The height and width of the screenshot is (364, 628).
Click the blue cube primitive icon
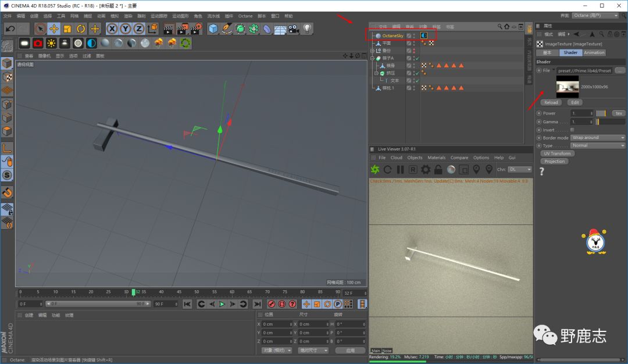pos(213,28)
